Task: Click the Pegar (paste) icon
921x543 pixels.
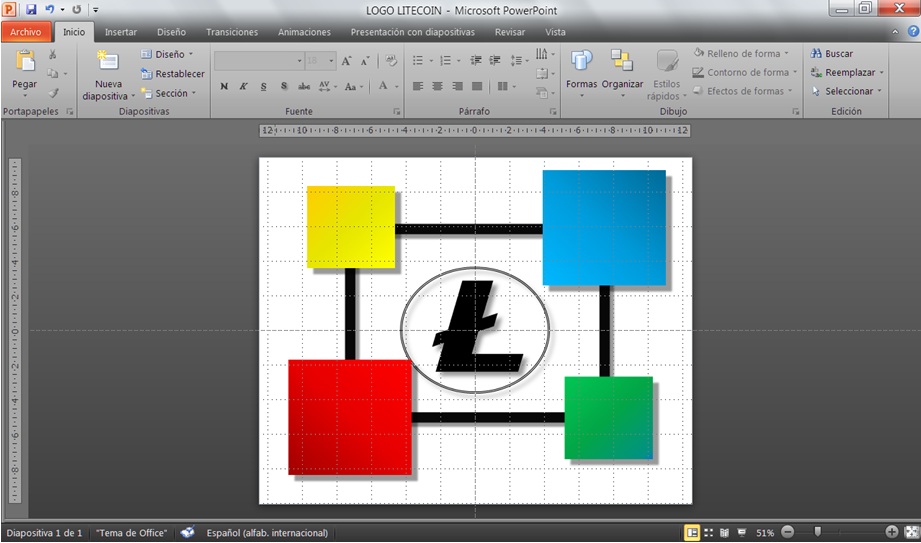Action: [25, 62]
